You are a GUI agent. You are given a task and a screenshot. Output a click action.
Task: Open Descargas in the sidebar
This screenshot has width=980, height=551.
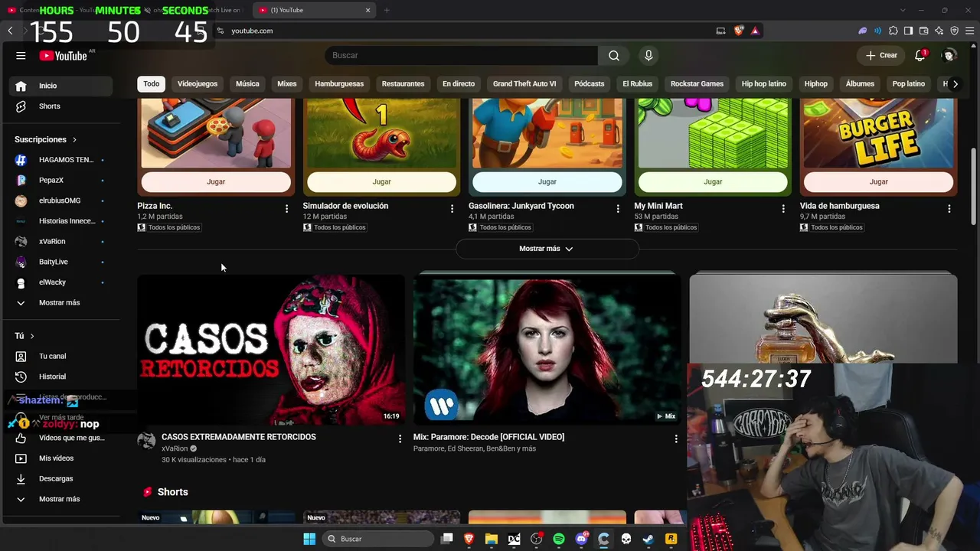click(60, 478)
